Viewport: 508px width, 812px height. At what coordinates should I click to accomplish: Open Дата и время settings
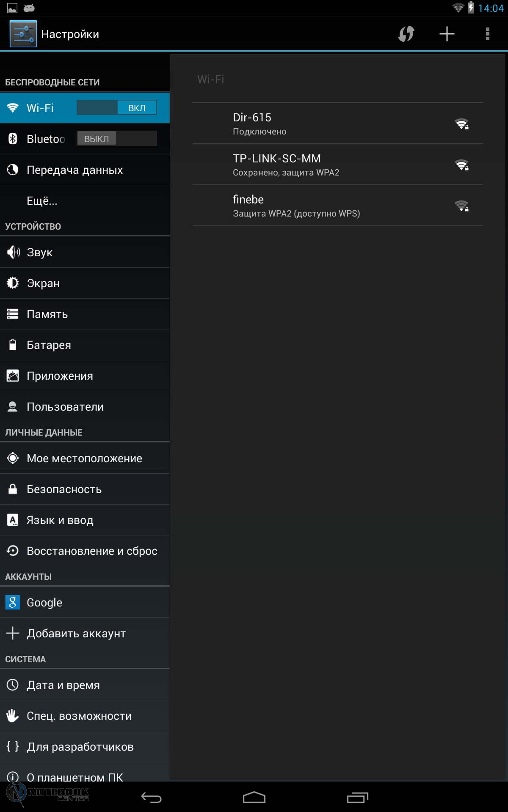[63, 685]
